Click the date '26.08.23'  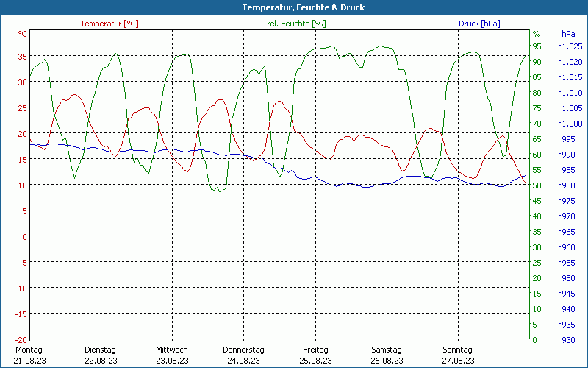click(387, 361)
